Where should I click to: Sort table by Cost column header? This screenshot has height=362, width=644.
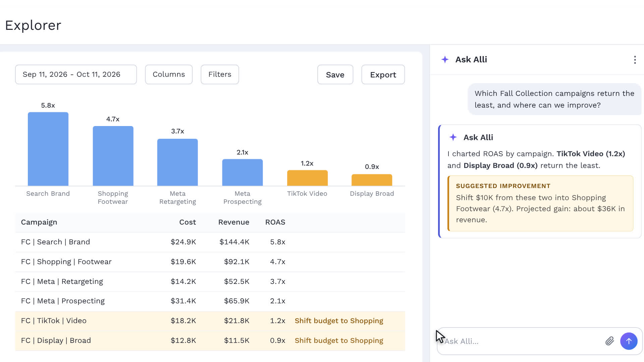point(187,222)
